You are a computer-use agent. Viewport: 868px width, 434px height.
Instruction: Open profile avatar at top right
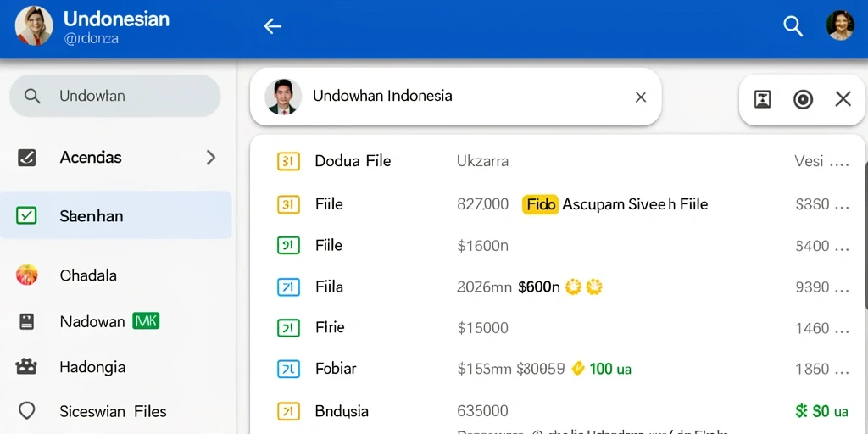(840, 25)
